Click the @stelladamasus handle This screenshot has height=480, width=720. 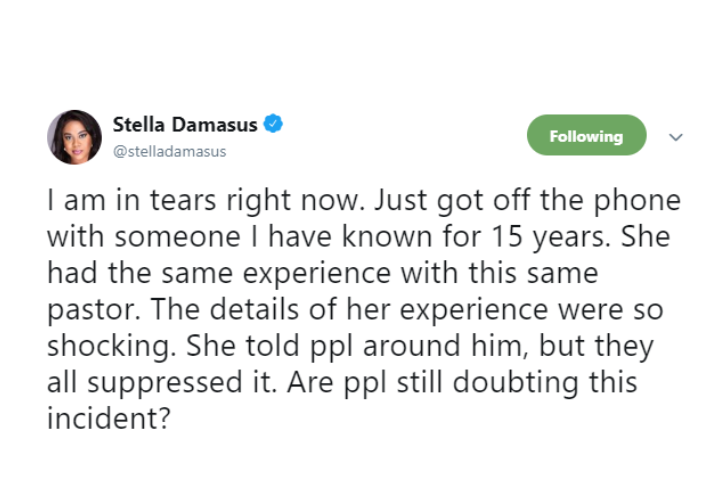pos(169,151)
